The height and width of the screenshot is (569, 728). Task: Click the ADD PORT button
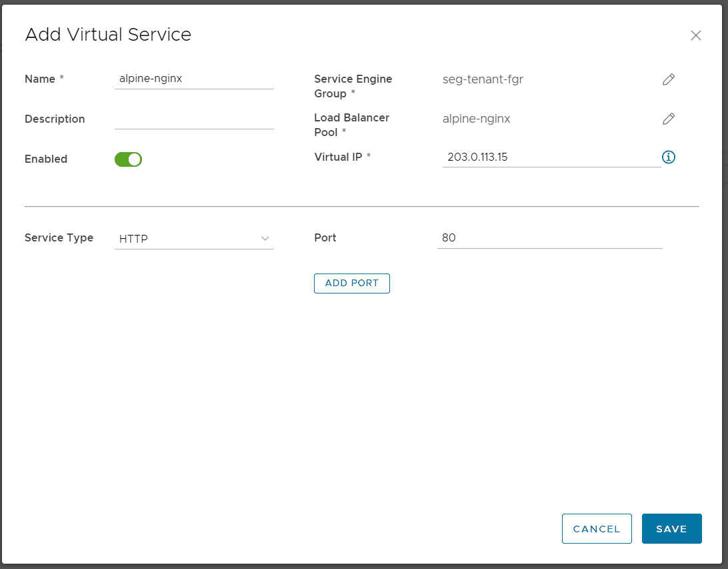[351, 283]
